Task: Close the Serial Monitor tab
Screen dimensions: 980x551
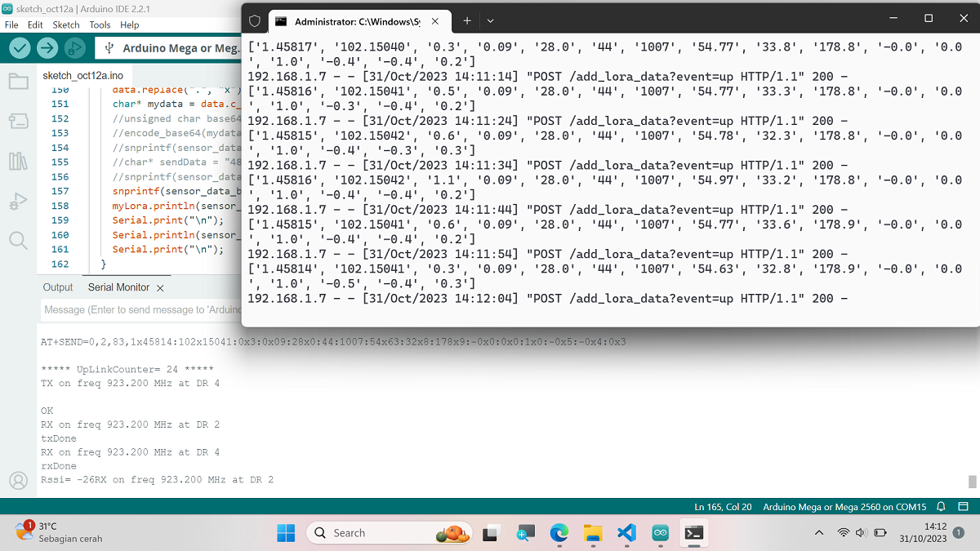Action: 160,288
